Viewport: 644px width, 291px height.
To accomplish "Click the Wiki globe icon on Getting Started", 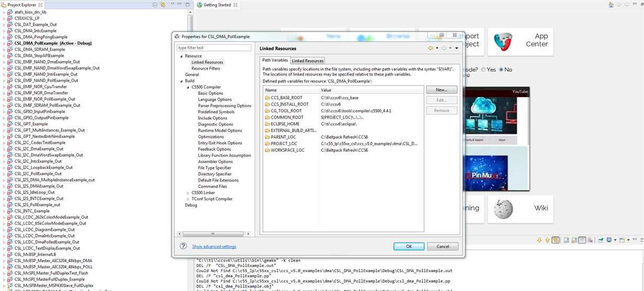I will pos(504,209).
